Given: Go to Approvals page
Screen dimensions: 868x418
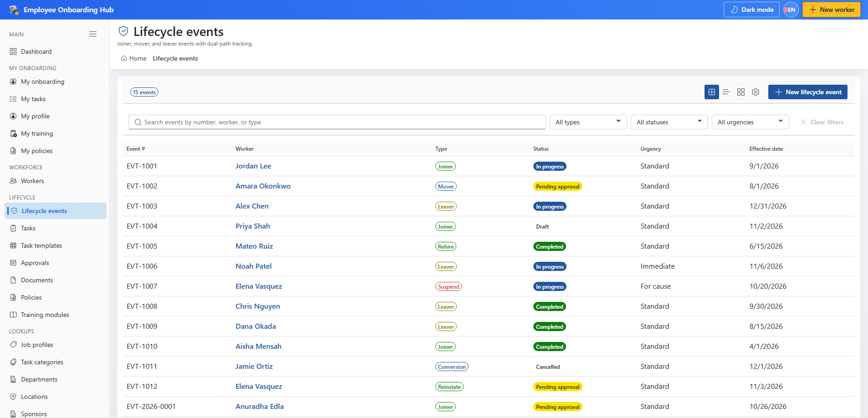Looking at the screenshot, I should pyautogui.click(x=56, y=263).
